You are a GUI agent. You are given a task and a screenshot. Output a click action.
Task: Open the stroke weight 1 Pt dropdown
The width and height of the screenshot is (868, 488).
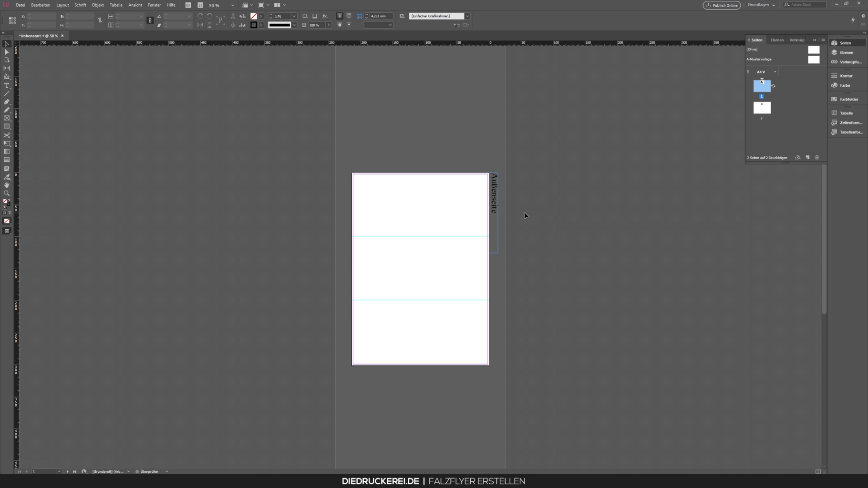tap(294, 16)
